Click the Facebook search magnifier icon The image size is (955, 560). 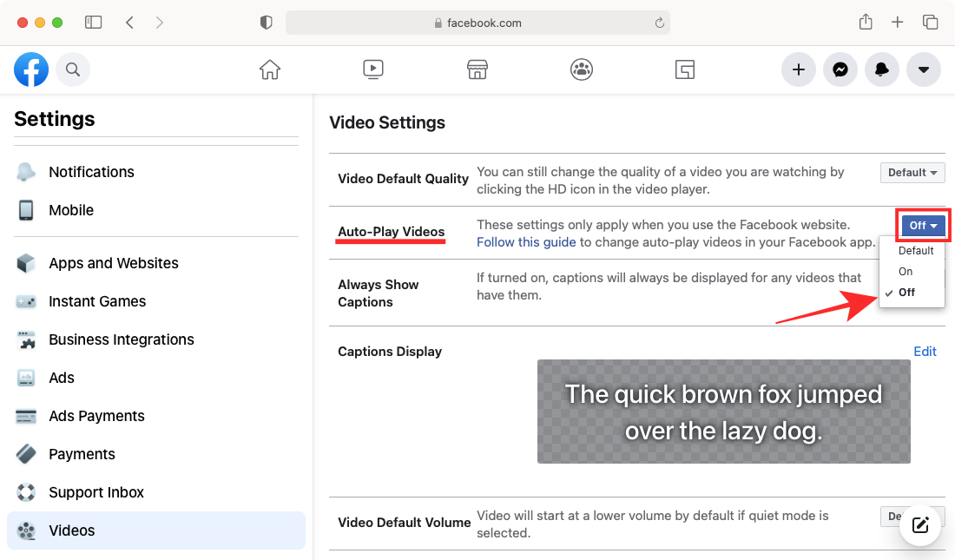point(73,69)
